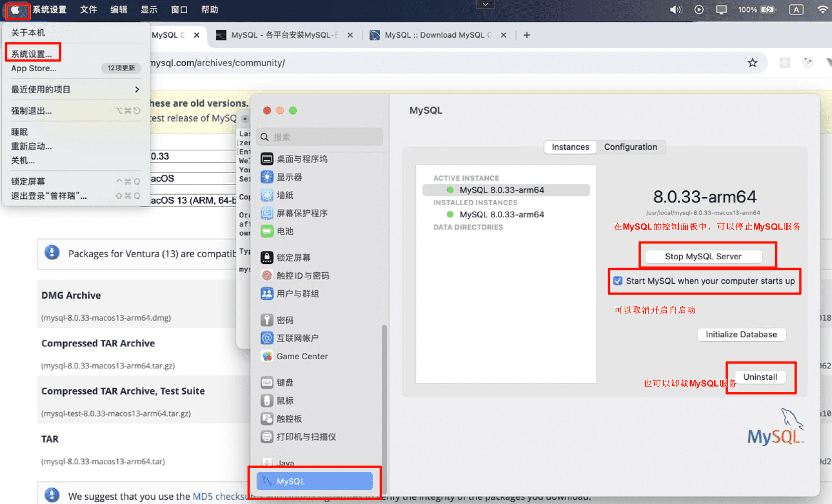This screenshot has width=832, height=504.
Task: Open Printers & Scanners (打印机与扫描仪)
Action: coord(299,437)
